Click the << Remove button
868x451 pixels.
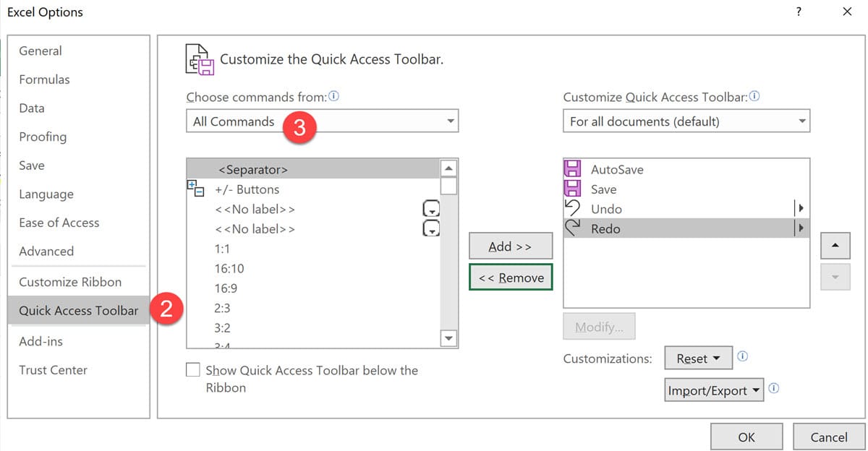click(511, 278)
